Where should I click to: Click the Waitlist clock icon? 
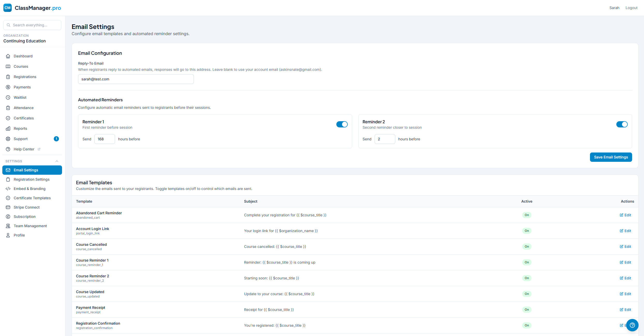8,97
